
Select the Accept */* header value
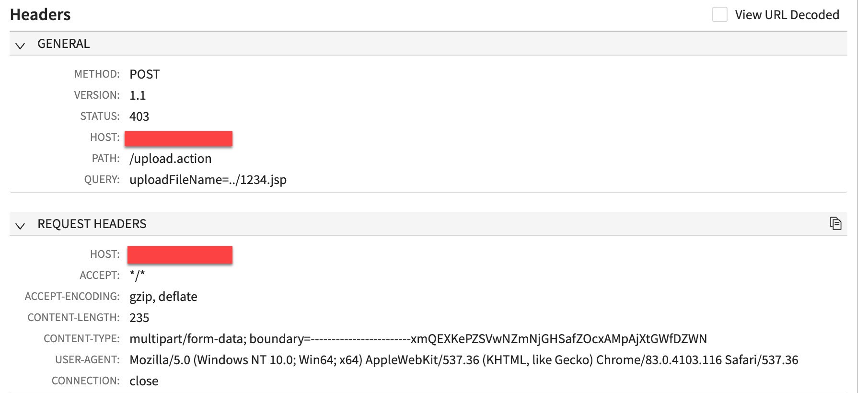[137, 275]
